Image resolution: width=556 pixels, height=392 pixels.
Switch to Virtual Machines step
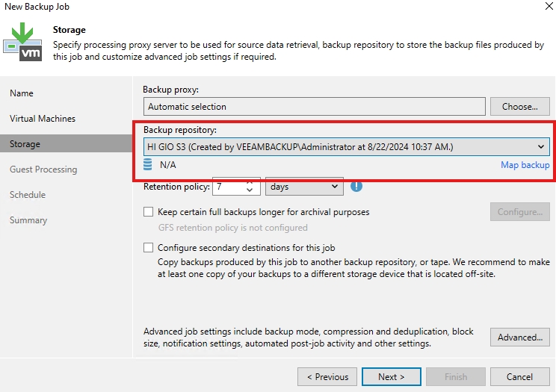43,119
